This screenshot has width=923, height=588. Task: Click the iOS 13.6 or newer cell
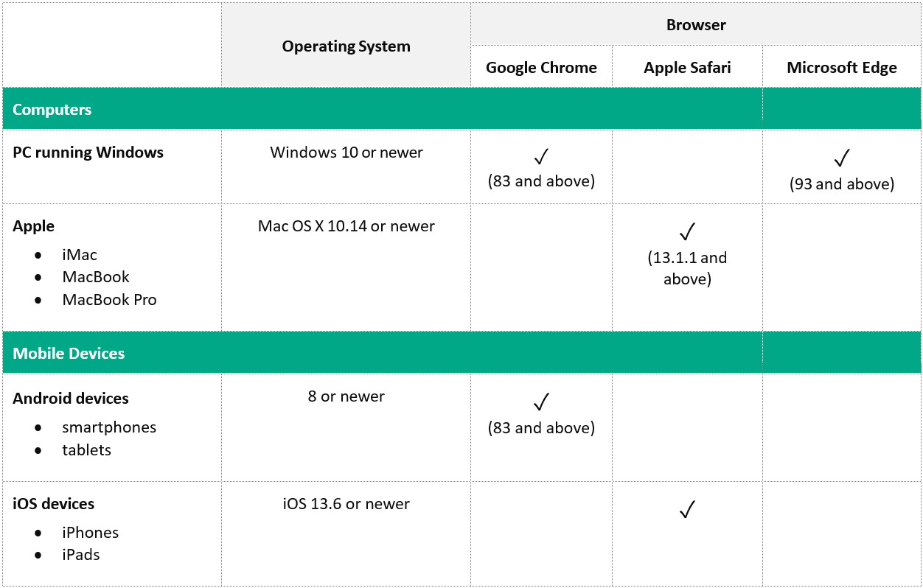(x=346, y=504)
